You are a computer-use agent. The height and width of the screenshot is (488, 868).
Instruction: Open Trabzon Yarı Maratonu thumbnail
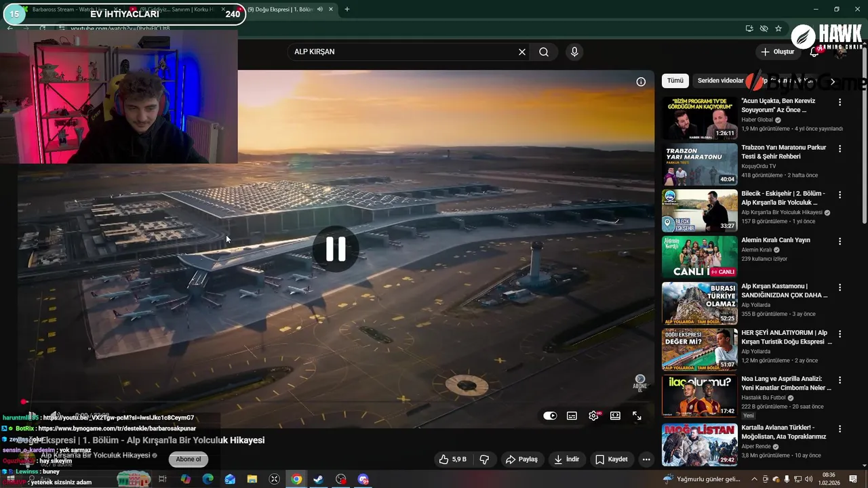tap(699, 164)
